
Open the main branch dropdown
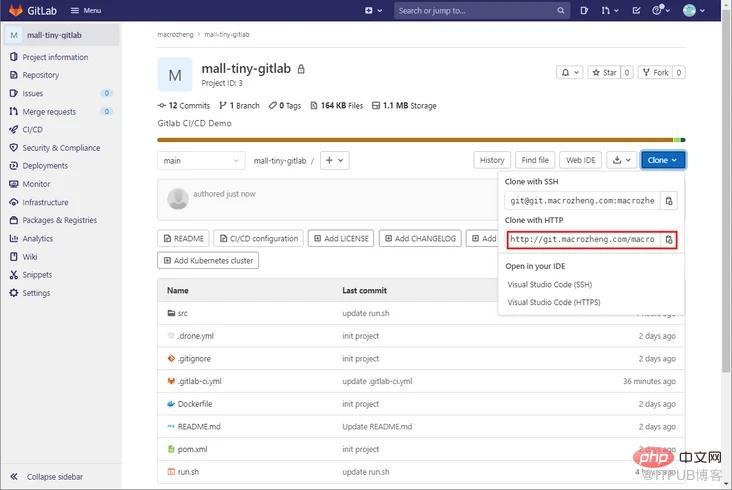coord(201,161)
